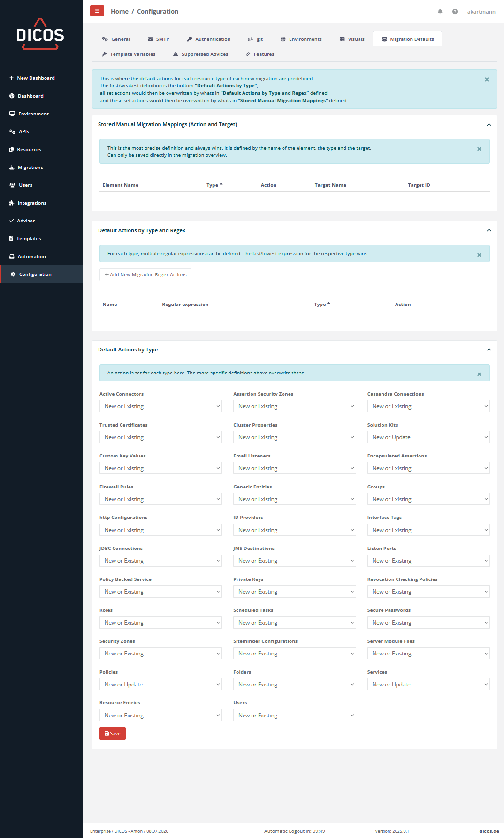Dismiss the Stored Manual Mappings info banner

(x=479, y=149)
